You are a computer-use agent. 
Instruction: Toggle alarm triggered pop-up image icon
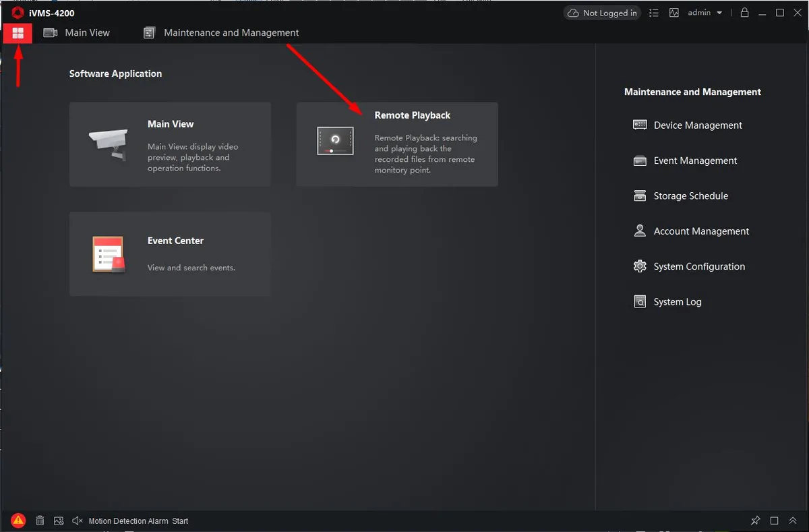[x=59, y=521]
